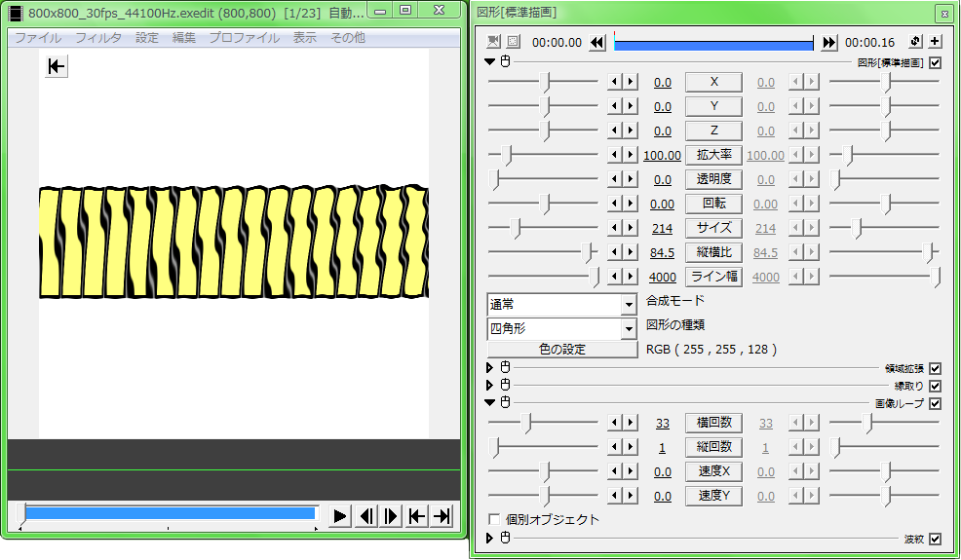
Task: Click the main window blue seek bar
Action: tap(170, 513)
